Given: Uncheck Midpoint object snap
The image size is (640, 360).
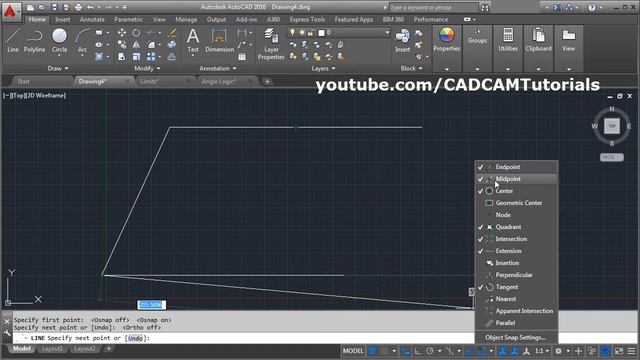Looking at the screenshot, I should pyautogui.click(x=516, y=179).
